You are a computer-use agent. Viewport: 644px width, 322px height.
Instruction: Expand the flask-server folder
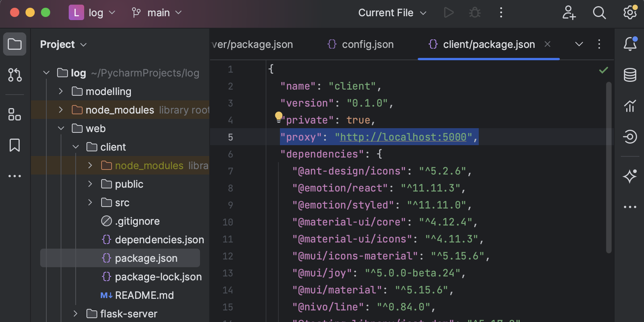point(75,314)
